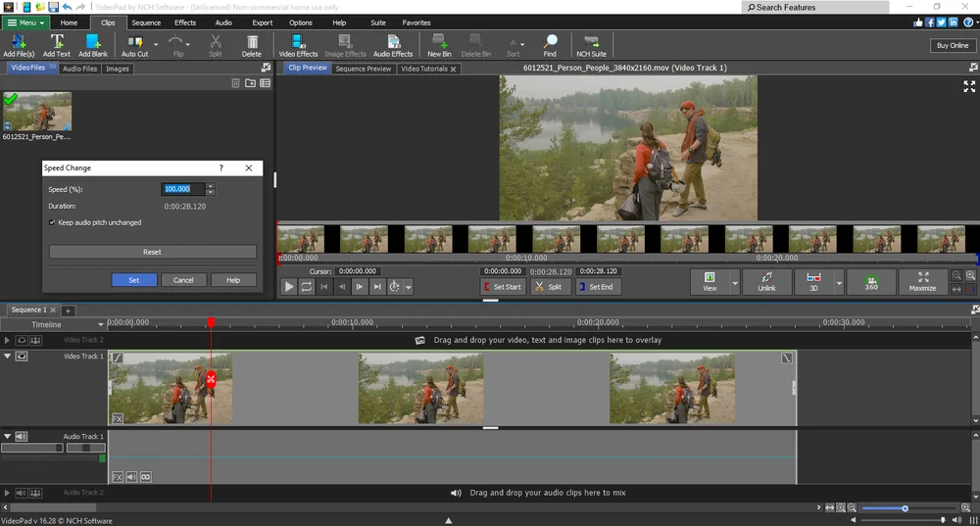Click the Add File(s) toolbar icon

(x=18, y=45)
